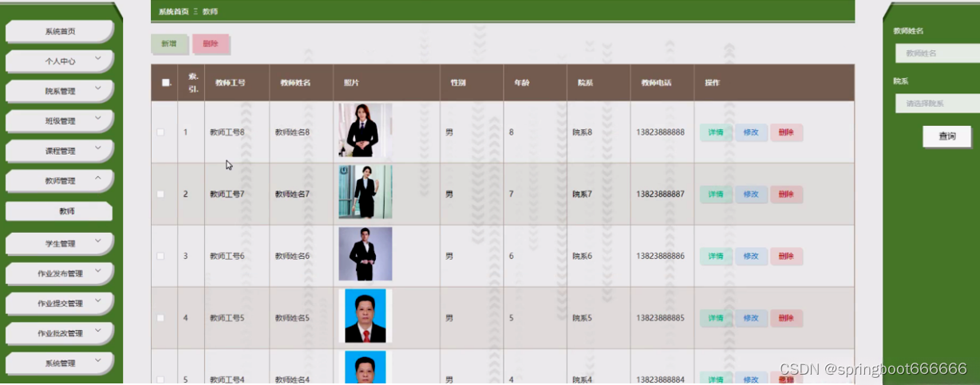Click 修改 for 教师工号7 row

pos(751,194)
